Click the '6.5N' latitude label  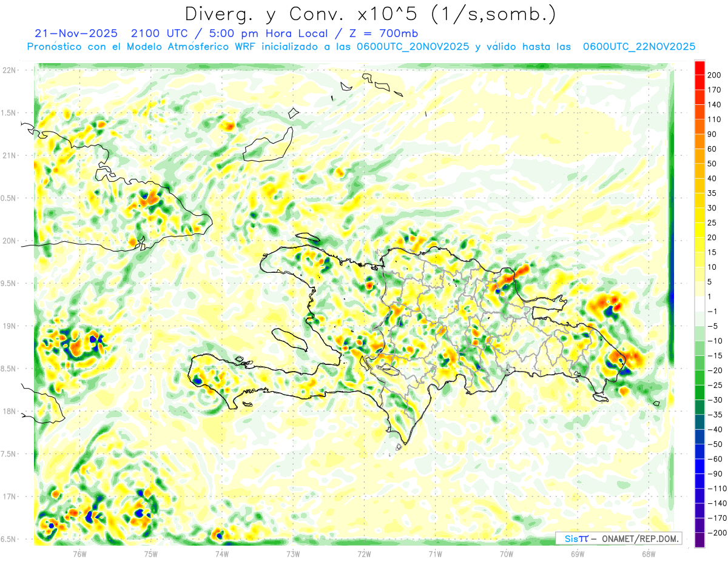click(x=8, y=539)
